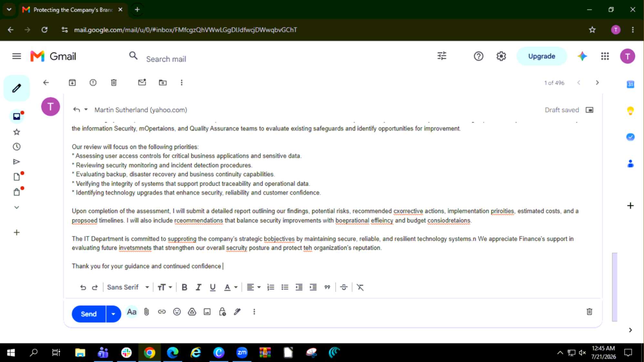Insert a photo into the reply
644x362 pixels.
pos(207,312)
